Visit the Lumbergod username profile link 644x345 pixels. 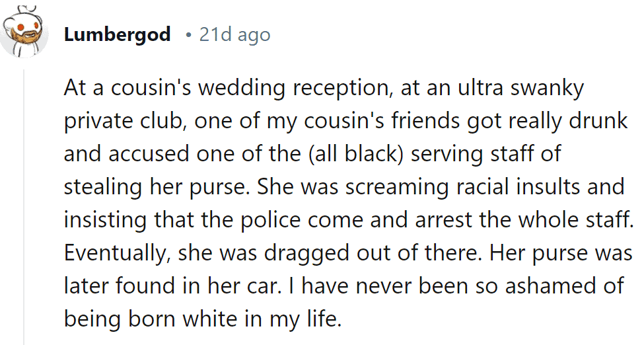117,34
